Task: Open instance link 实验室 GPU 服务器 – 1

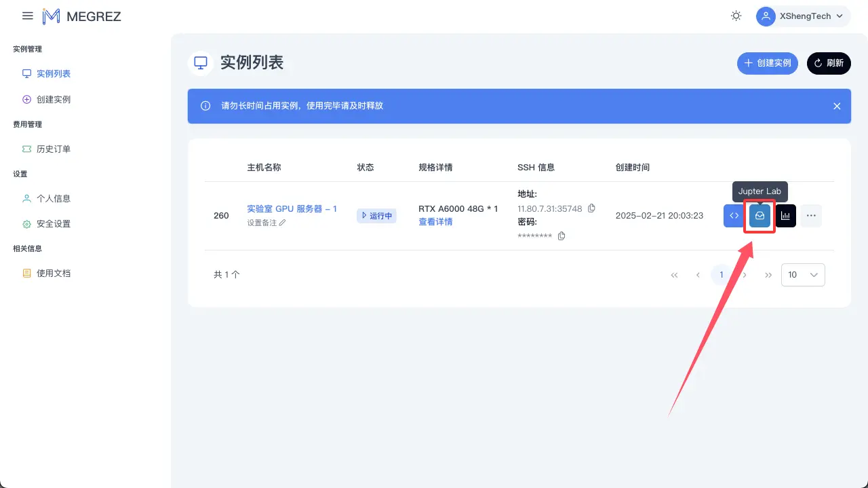Action: pyautogui.click(x=292, y=208)
